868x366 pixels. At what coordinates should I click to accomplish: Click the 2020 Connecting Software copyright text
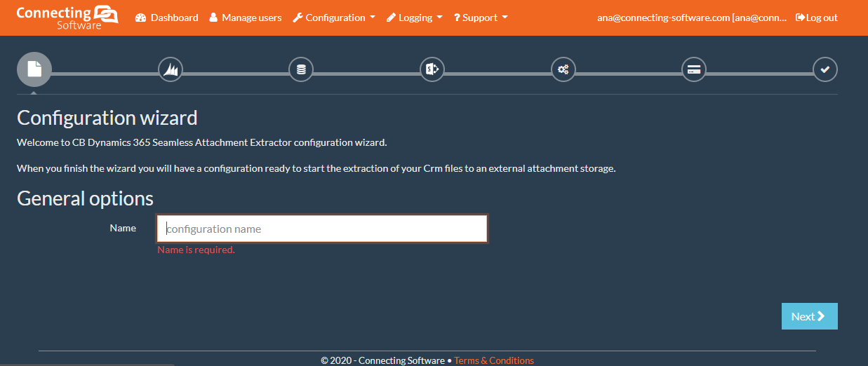(382, 360)
